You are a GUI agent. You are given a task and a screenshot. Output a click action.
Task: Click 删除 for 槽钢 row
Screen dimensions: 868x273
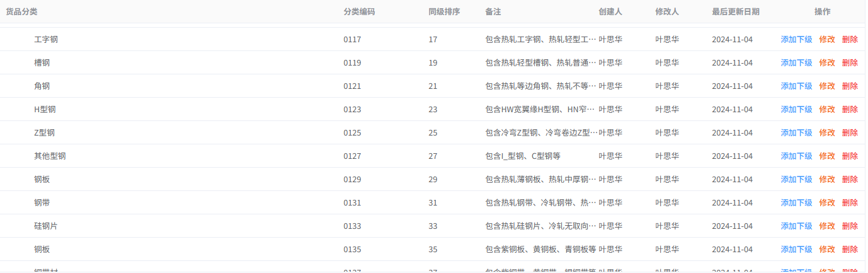tap(850, 62)
